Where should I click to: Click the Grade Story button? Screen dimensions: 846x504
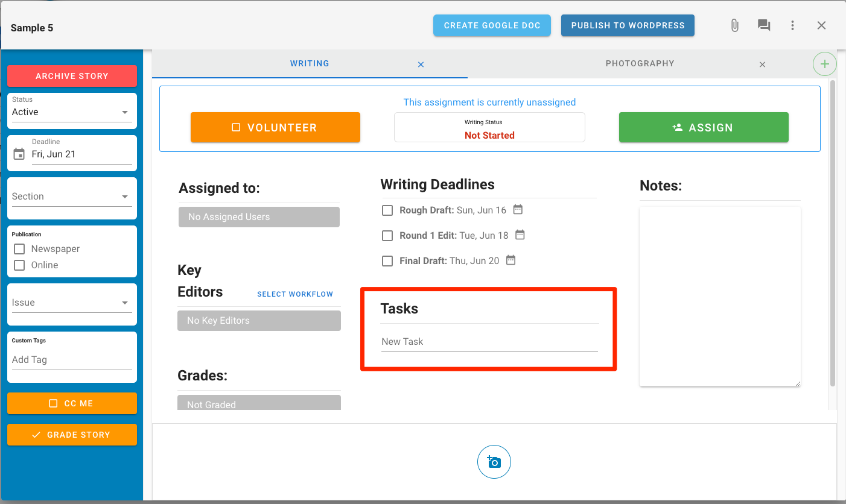(72, 435)
